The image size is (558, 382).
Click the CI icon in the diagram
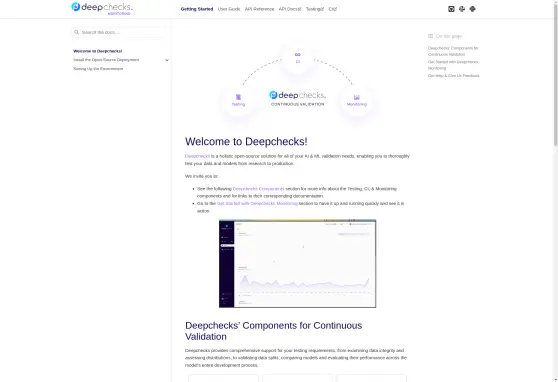point(298,58)
